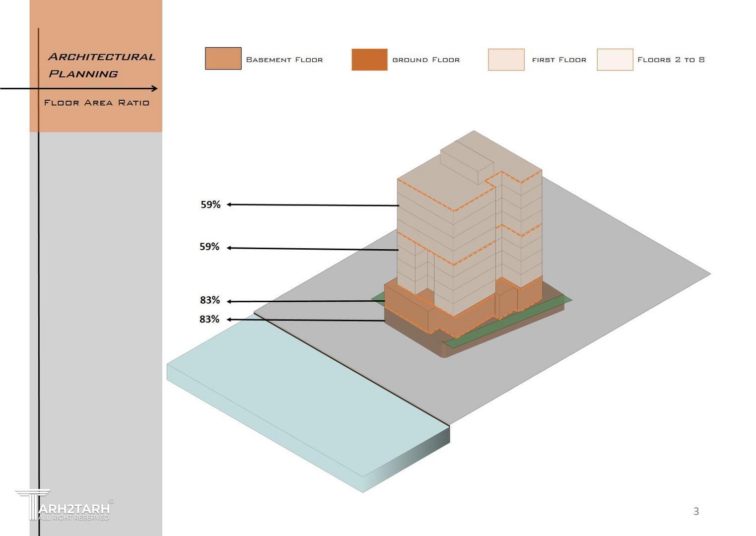756x536 pixels.
Task: Click the Ground Floor legend text
Action: pyautogui.click(x=426, y=60)
